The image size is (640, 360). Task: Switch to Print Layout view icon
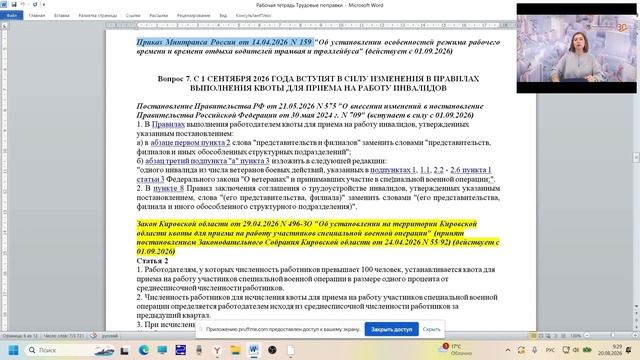533,336
